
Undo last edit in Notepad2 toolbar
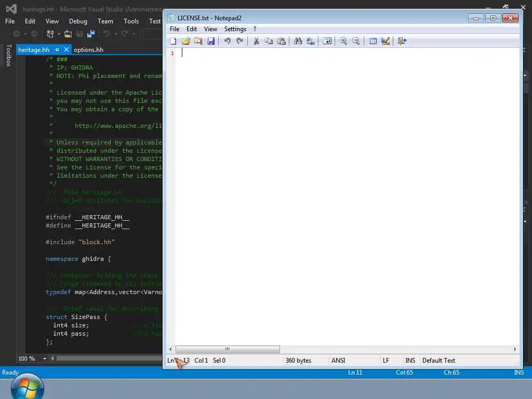point(228,41)
